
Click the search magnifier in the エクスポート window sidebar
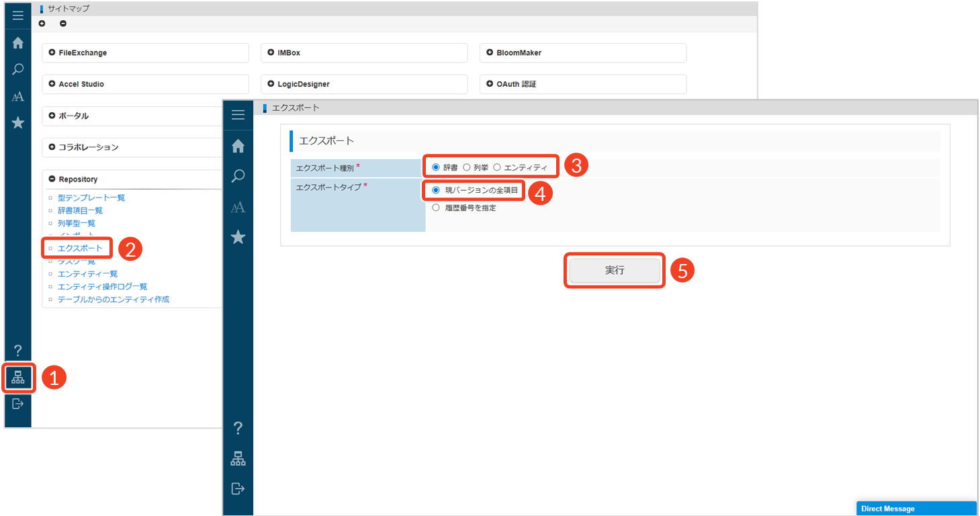238,176
